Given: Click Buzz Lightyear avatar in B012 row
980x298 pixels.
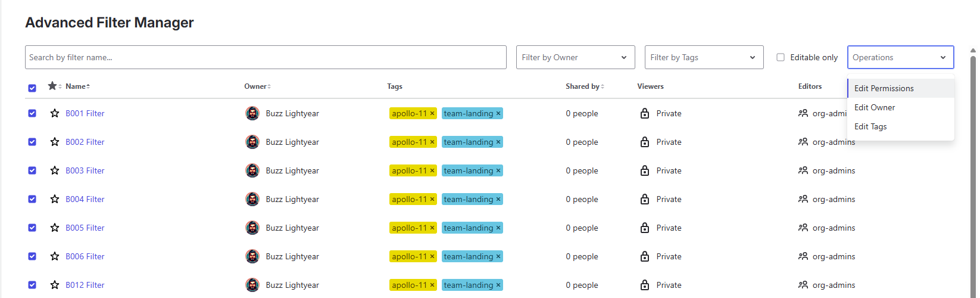Looking at the screenshot, I should [x=252, y=285].
